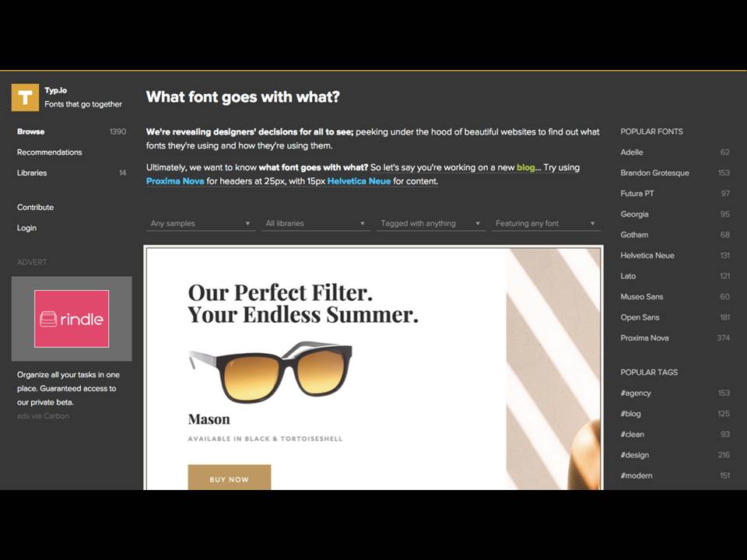Expand the All libraries dropdown

click(x=315, y=223)
